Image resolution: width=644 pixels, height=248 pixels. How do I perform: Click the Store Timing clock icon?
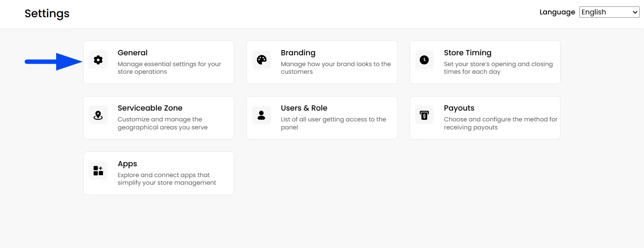click(x=424, y=60)
